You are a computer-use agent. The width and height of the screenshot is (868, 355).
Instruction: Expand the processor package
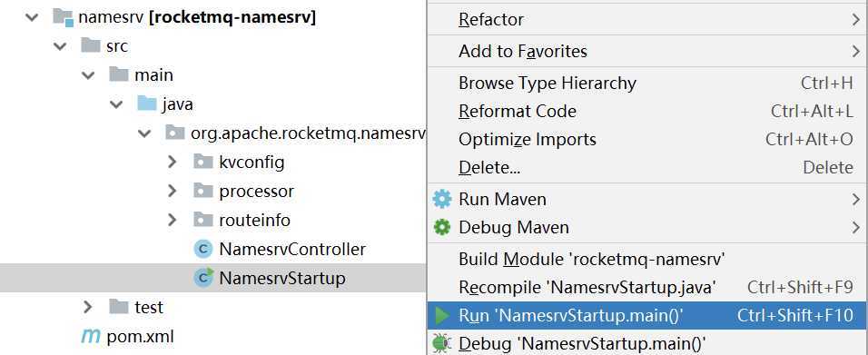173,191
